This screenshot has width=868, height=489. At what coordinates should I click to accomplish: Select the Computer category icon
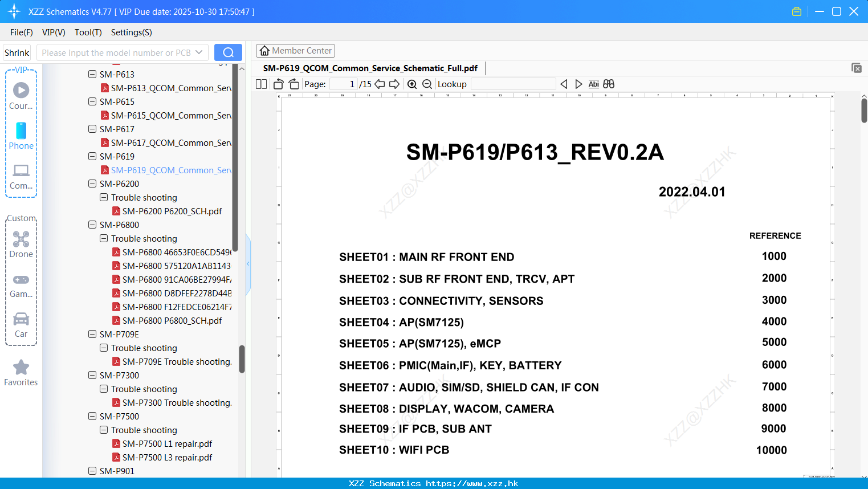(x=21, y=176)
